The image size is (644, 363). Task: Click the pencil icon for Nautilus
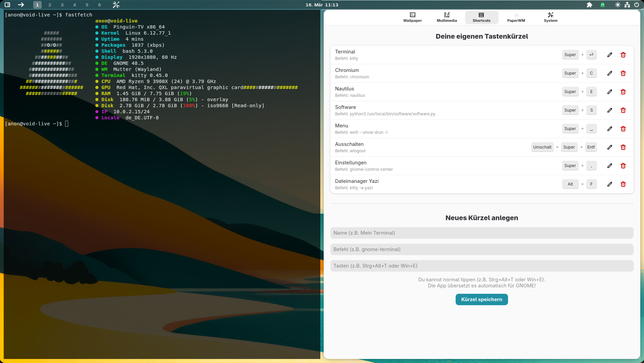click(x=610, y=92)
